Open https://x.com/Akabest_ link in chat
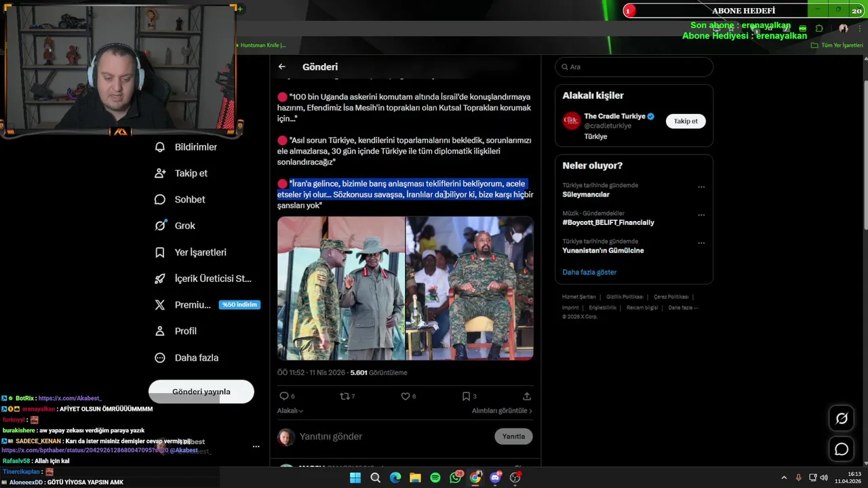 pyautogui.click(x=70, y=399)
